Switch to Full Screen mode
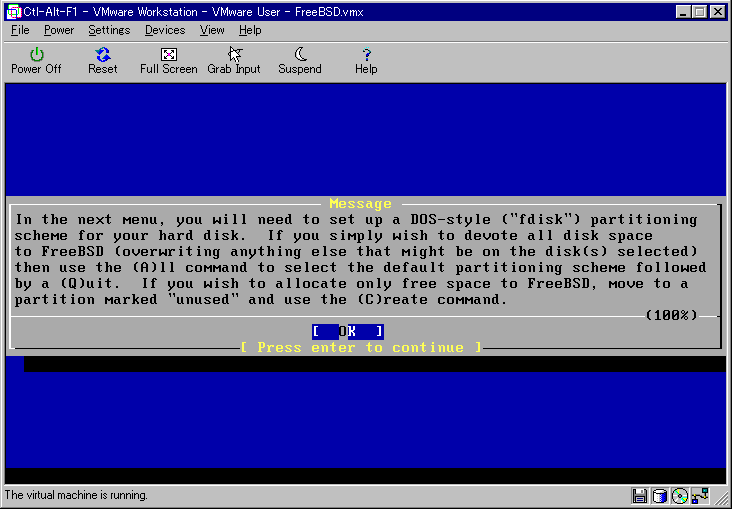This screenshot has width=732, height=509. pos(169,61)
